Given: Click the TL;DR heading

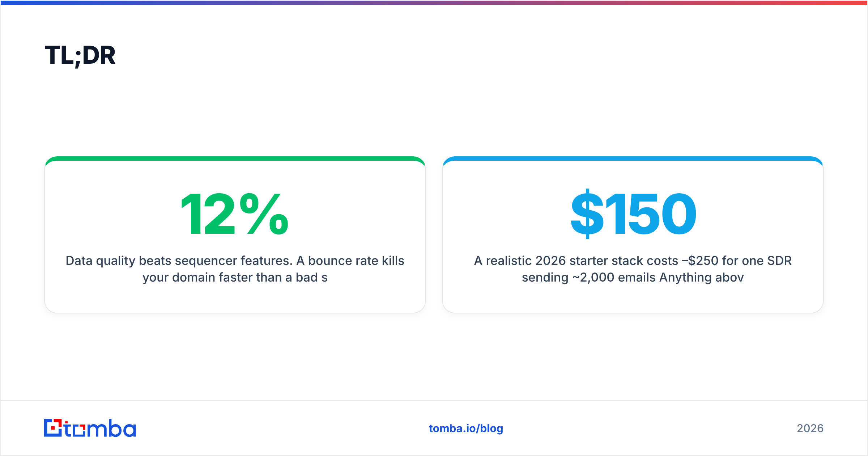Looking at the screenshot, I should click(80, 55).
